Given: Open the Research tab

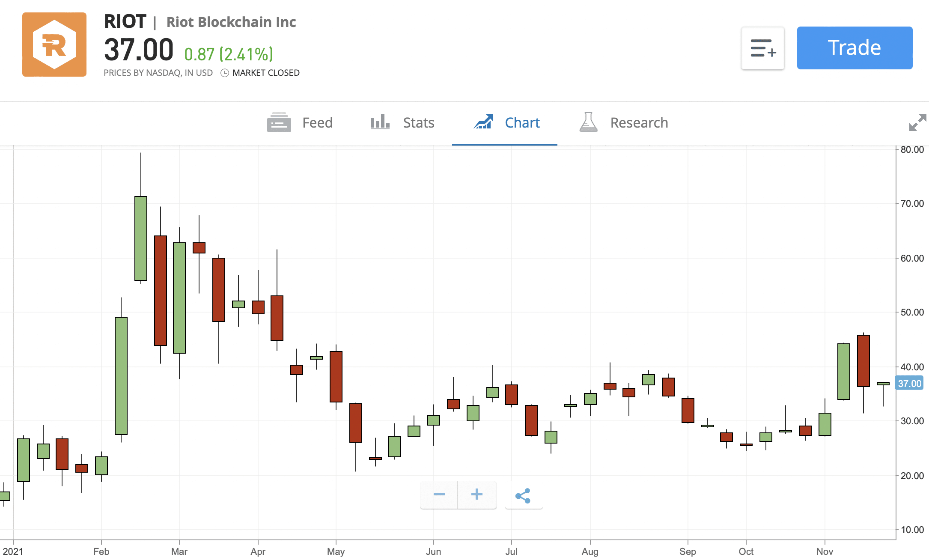Looking at the screenshot, I should click(624, 123).
